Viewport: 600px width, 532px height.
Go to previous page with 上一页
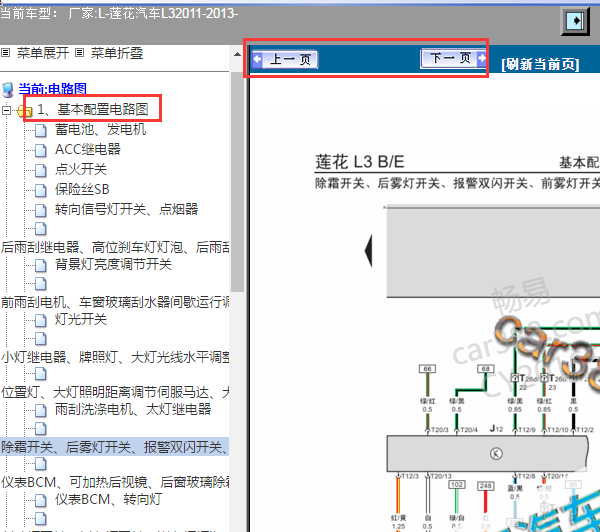[285, 59]
